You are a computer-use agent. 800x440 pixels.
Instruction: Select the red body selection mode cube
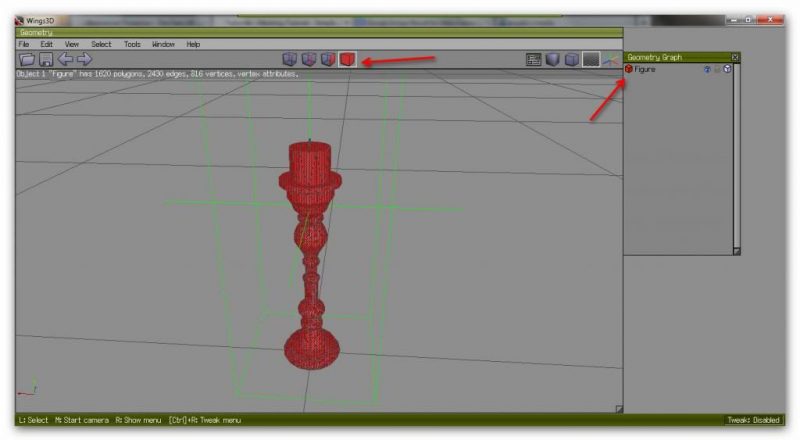347,60
